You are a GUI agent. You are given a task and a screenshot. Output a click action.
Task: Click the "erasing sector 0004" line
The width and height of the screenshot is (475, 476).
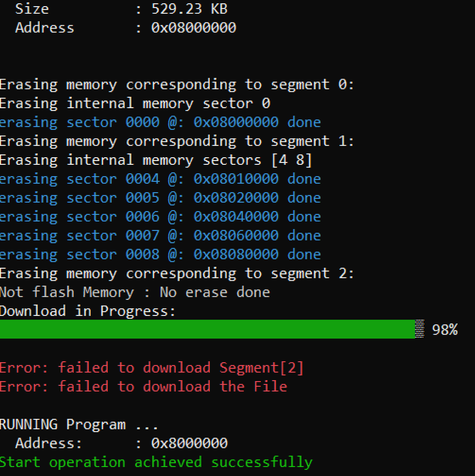pos(160,179)
